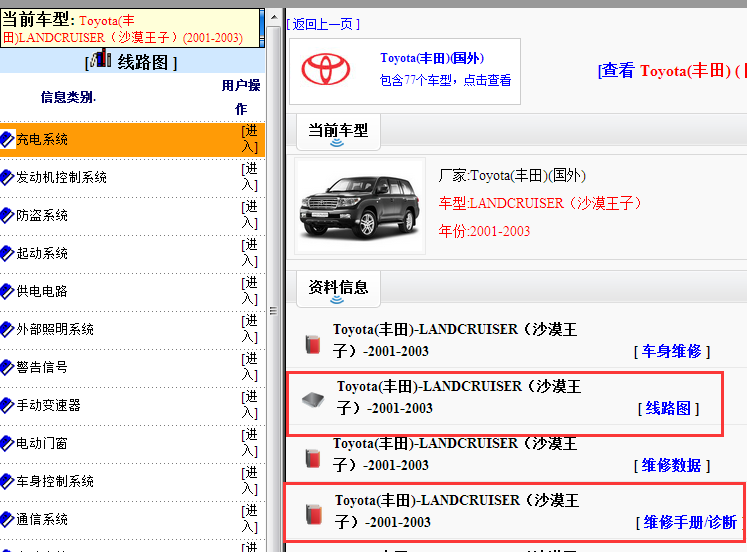747x552 pixels.
Task: Click the book icon beside 电动门窗
Action: tap(8, 443)
